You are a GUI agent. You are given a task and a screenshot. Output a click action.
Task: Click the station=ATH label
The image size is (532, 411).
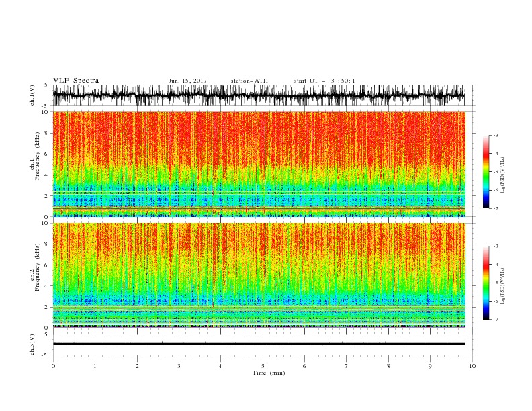(249, 81)
